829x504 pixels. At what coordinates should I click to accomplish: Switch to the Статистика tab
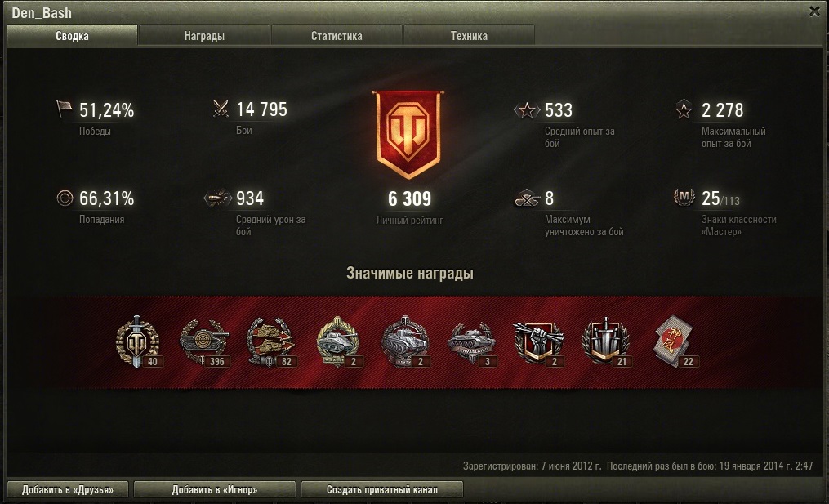337,35
